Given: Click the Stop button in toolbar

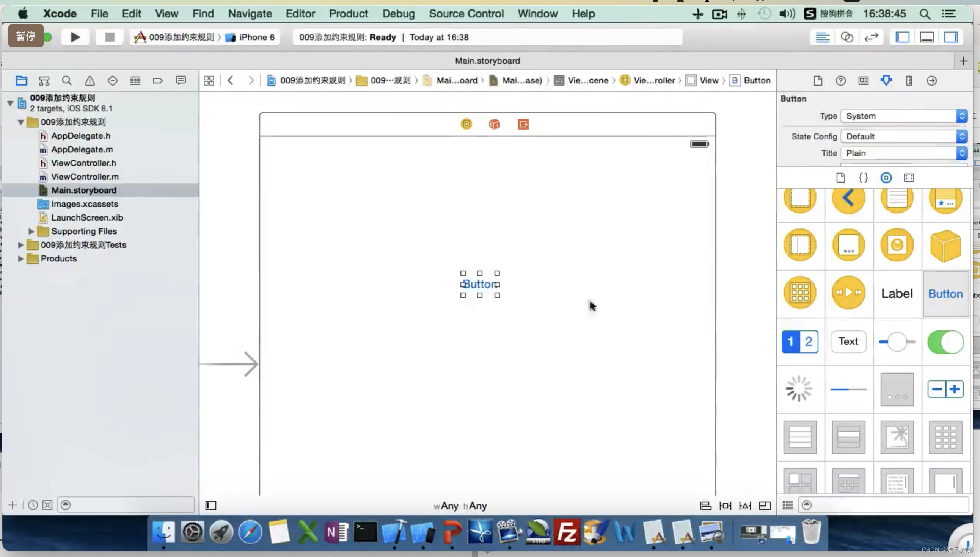Looking at the screenshot, I should tap(110, 37).
